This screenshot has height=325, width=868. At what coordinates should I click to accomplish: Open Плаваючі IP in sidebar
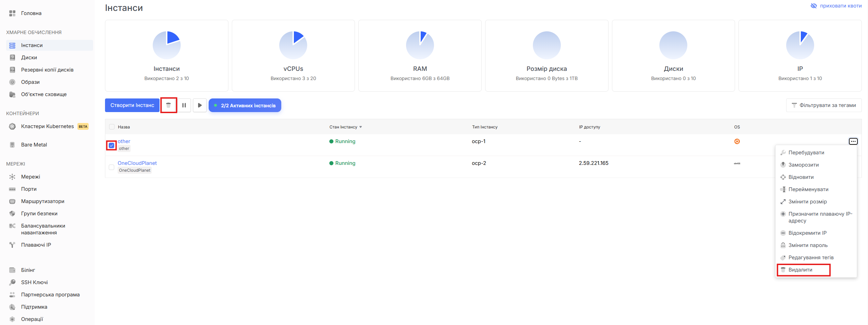click(36, 245)
